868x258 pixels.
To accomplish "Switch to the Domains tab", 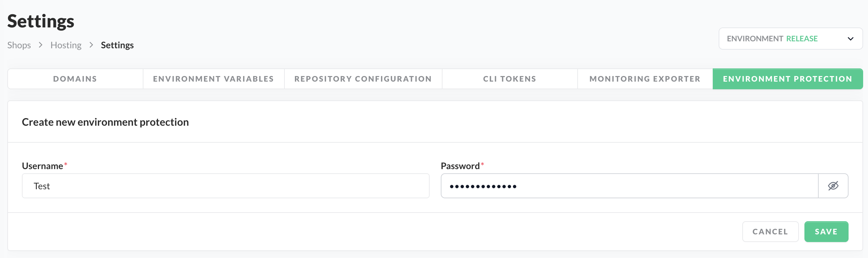I will [75, 79].
